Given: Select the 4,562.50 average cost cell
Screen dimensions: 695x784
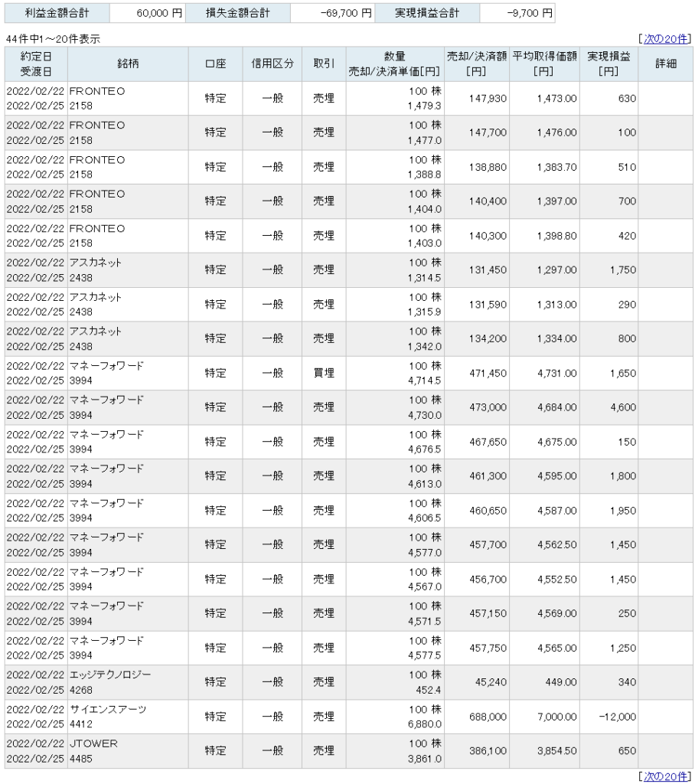Looking at the screenshot, I should 544,544.
